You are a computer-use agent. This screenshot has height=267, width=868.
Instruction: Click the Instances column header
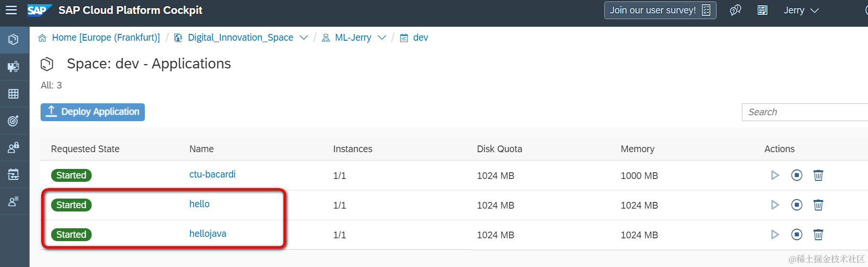point(353,149)
